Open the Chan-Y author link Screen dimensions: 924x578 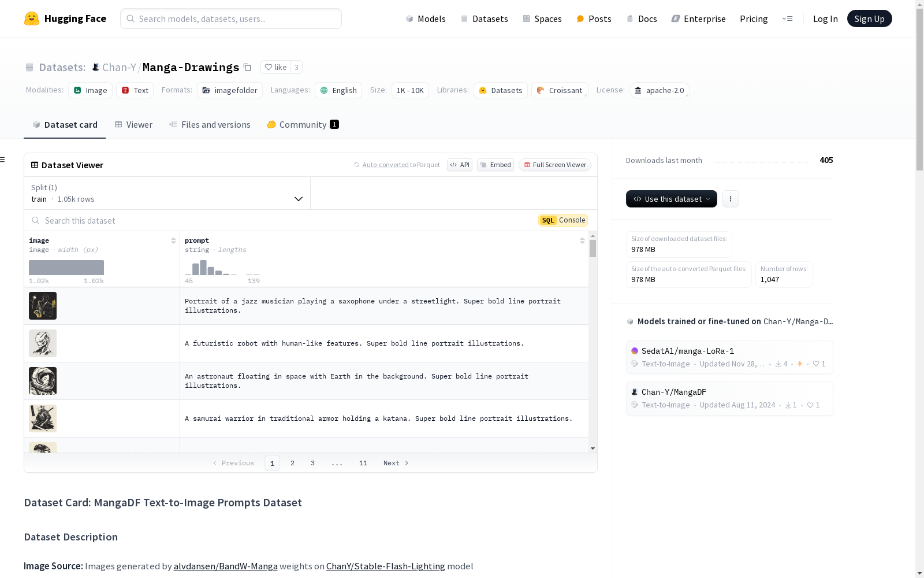119,68
